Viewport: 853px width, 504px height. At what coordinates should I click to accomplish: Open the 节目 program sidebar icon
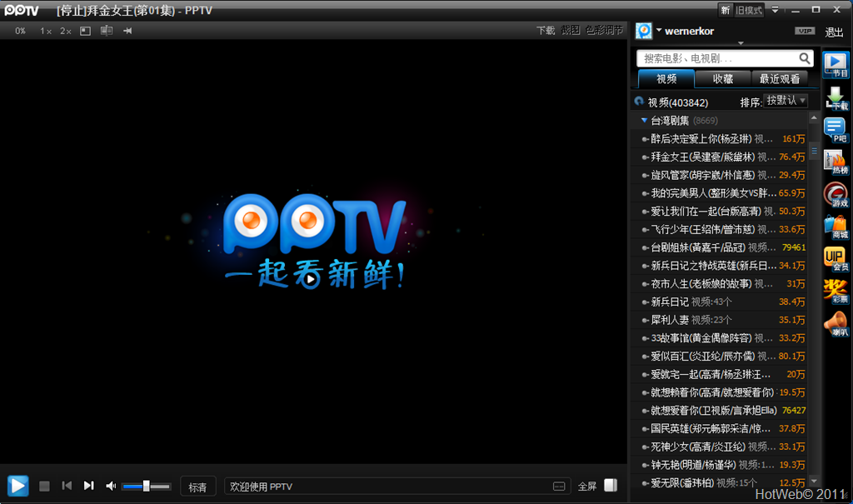click(x=836, y=65)
